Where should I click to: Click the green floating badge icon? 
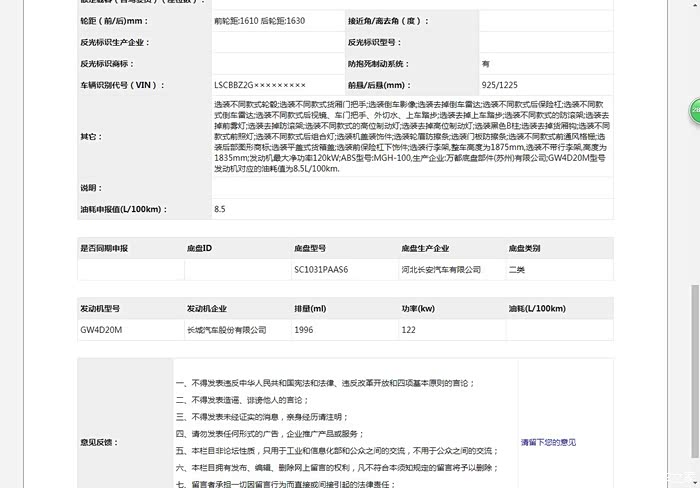coord(694,111)
